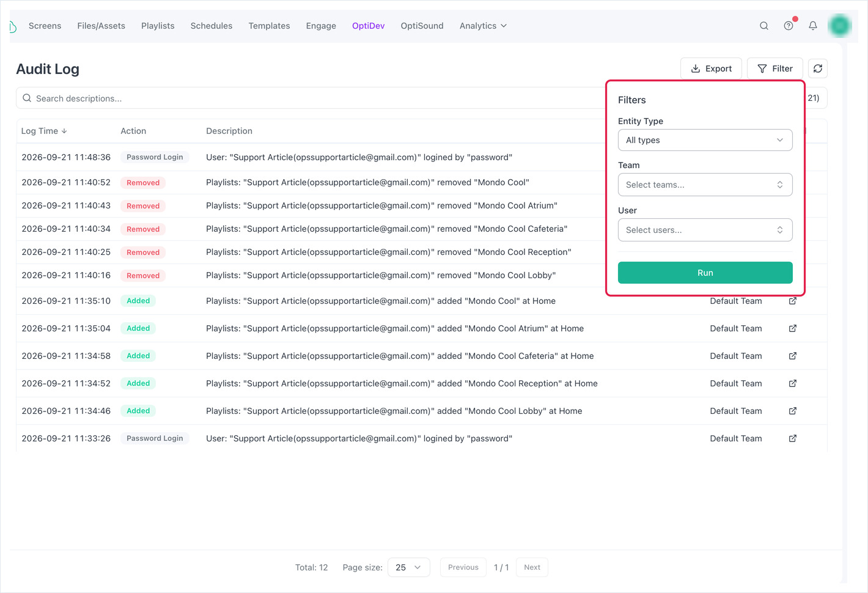
Task: Change page size dropdown showing 25
Action: tap(409, 567)
